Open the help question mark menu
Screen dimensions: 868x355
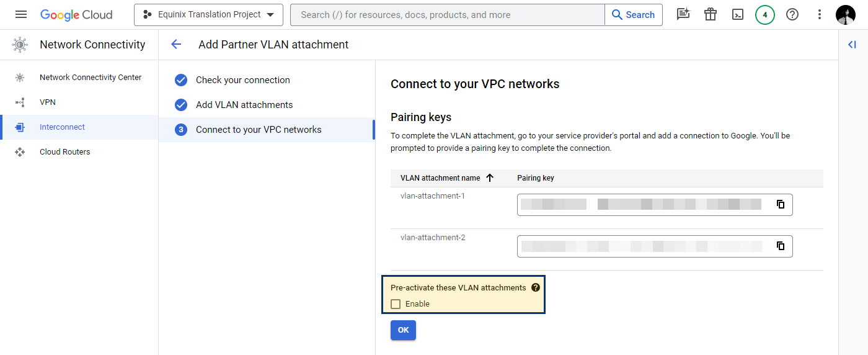point(792,14)
